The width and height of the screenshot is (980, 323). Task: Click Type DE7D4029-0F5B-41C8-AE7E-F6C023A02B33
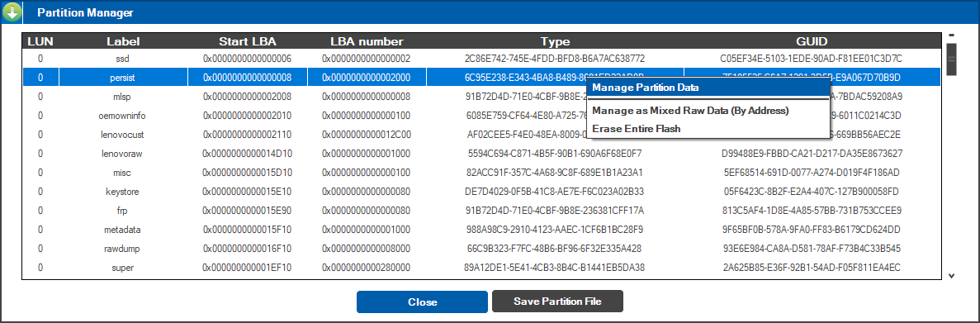[555, 192]
